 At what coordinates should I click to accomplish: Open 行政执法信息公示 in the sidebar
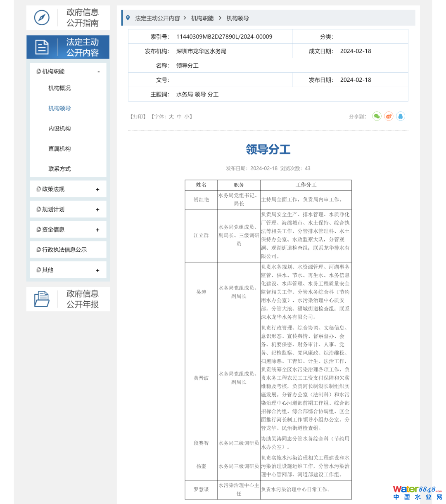click(64, 250)
